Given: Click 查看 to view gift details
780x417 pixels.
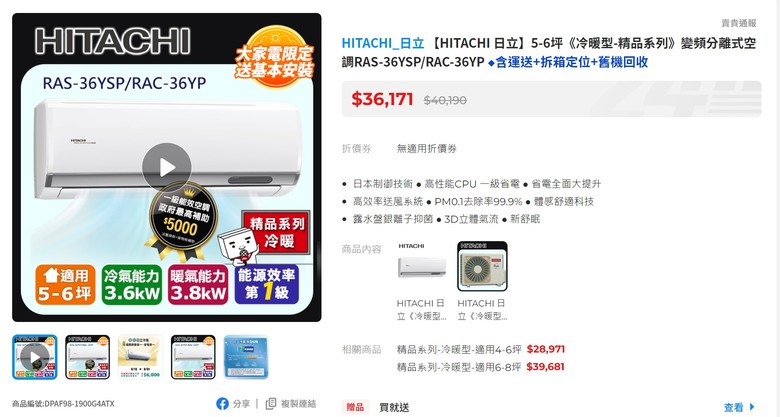Looking at the screenshot, I should (733, 408).
